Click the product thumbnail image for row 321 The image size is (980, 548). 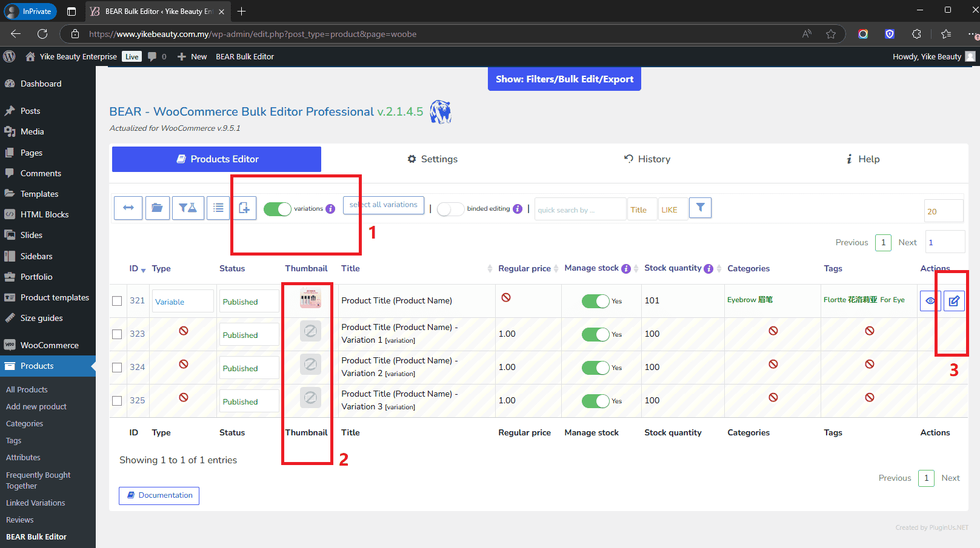[310, 298]
